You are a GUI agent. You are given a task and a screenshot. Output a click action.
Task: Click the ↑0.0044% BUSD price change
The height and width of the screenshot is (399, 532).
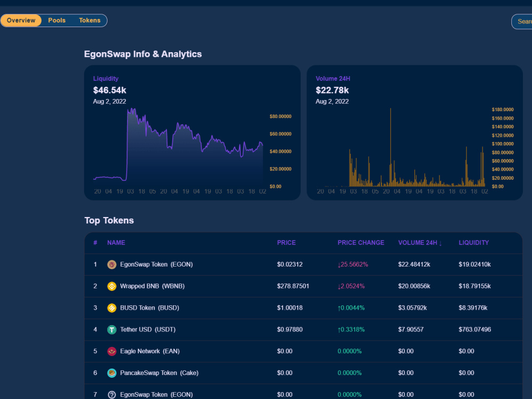pyautogui.click(x=351, y=308)
